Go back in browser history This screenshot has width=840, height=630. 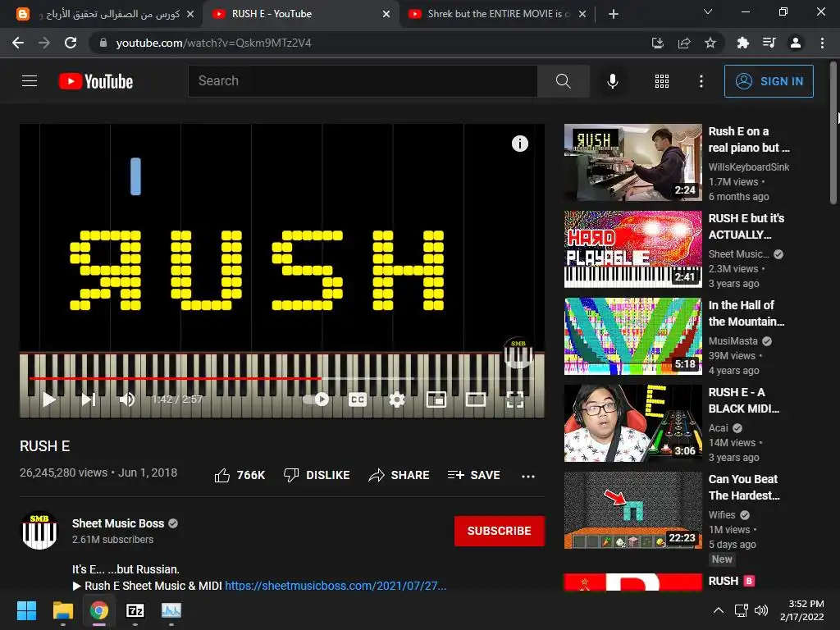18,43
